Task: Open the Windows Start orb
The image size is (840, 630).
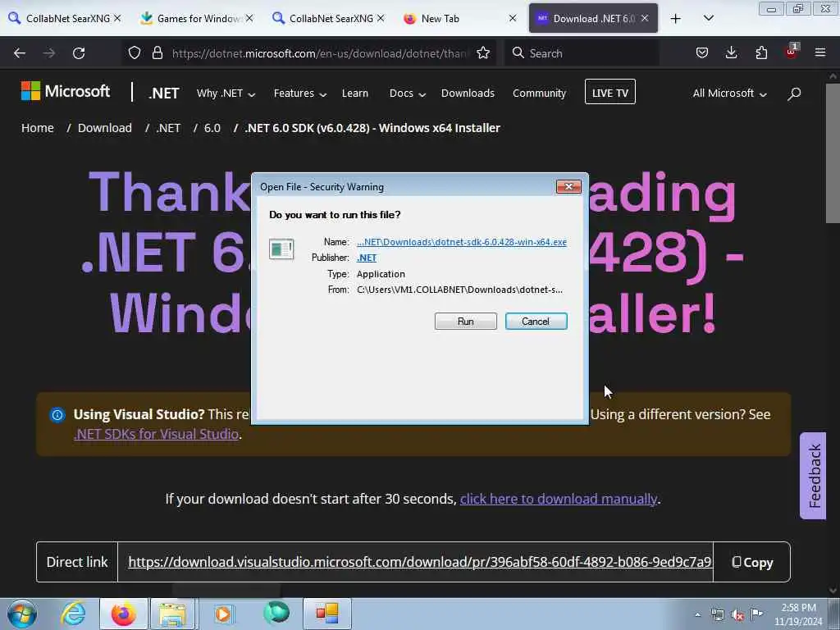Action: tap(22, 614)
